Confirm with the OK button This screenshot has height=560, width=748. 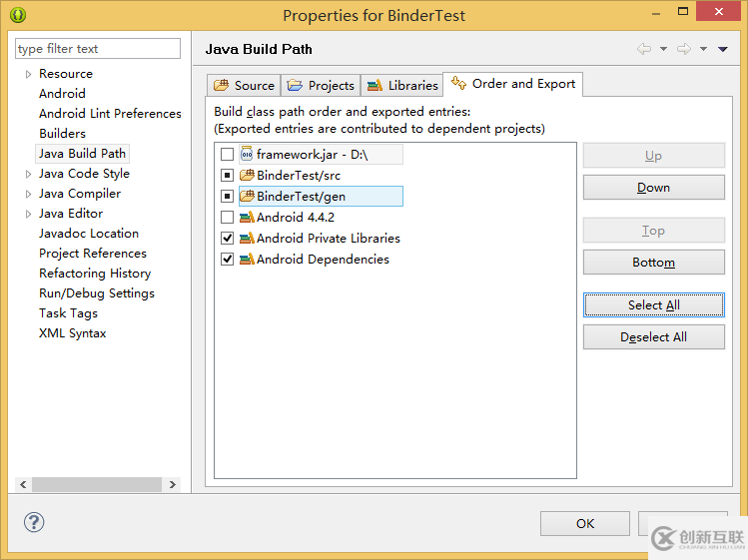tap(585, 523)
